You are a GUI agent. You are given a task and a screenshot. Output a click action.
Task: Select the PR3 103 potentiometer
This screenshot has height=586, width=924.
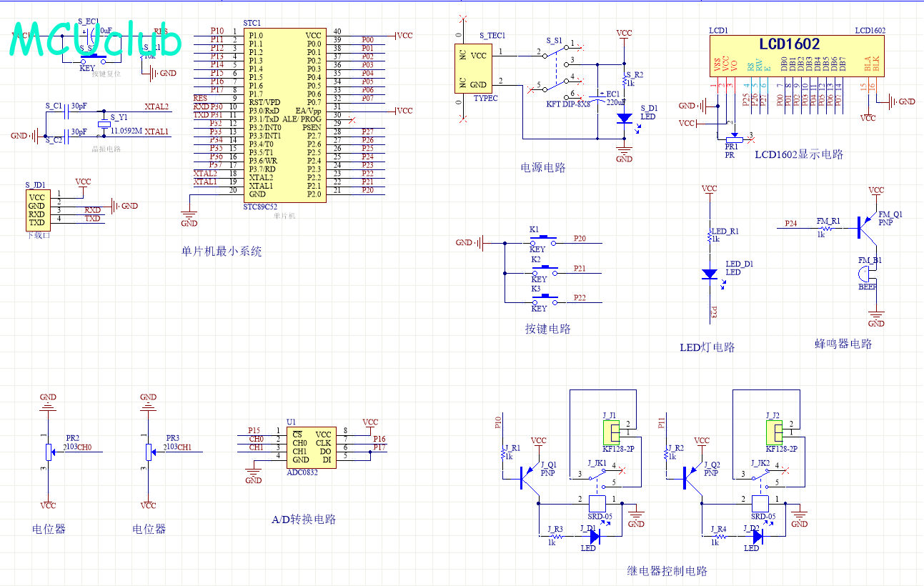(149, 452)
